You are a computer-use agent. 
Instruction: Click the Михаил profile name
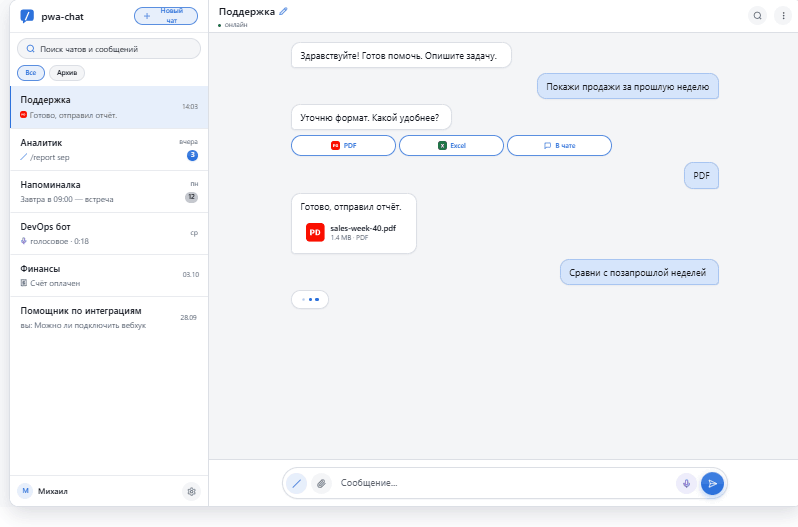pos(53,491)
